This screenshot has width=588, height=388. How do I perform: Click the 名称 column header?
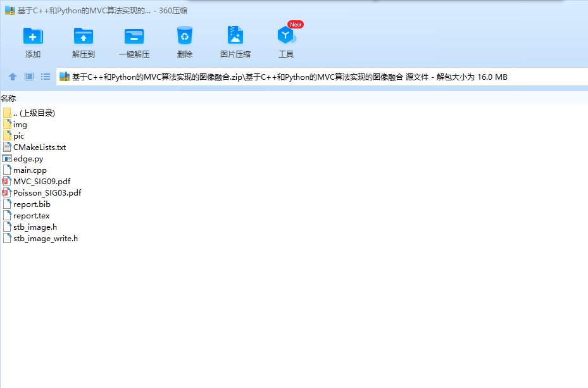click(8, 99)
